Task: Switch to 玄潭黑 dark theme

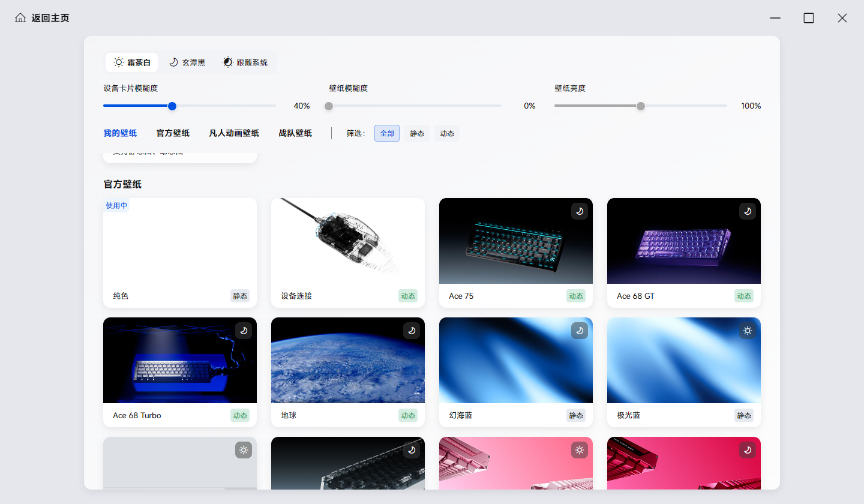Action: pyautogui.click(x=187, y=62)
